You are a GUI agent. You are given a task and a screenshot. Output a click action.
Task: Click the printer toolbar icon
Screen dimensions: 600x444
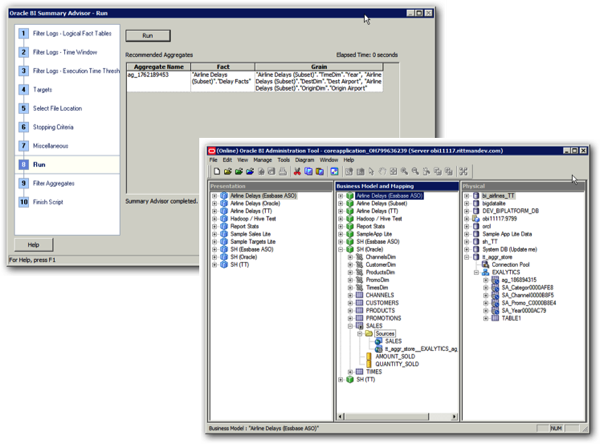tap(283, 171)
